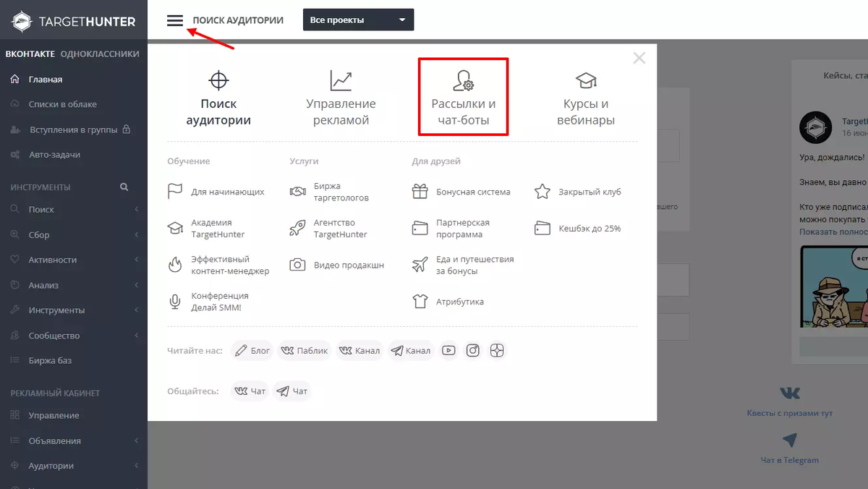The image size is (868, 489).
Task: Open the Блог button
Action: click(x=252, y=350)
